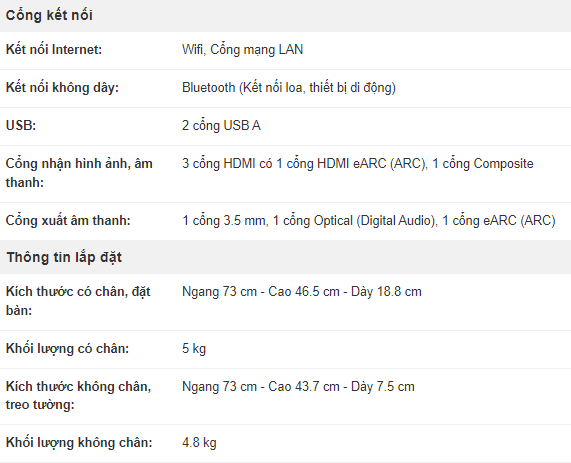Image resolution: width=571 pixels, height=463 pixels.
Task: Click the '2 cổng USB A' value
Action: point(221,126)
